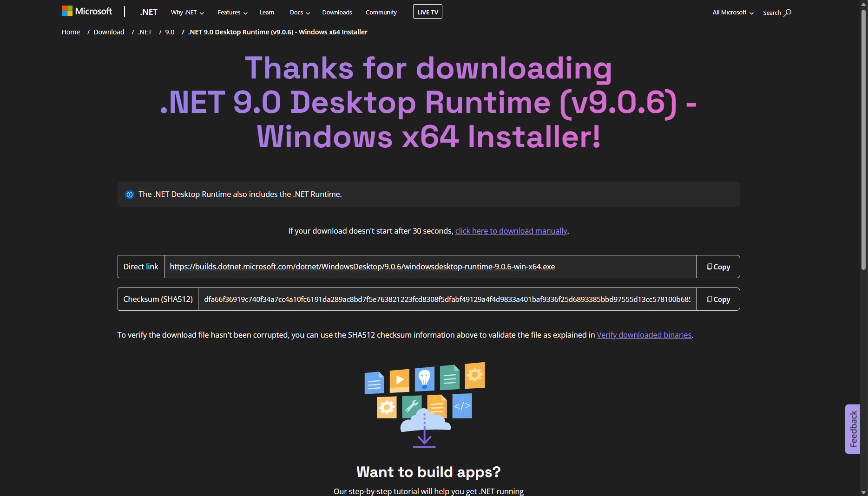
Task: Open the 9.0 breadcrumb link
Action: [x=170, y=32]
